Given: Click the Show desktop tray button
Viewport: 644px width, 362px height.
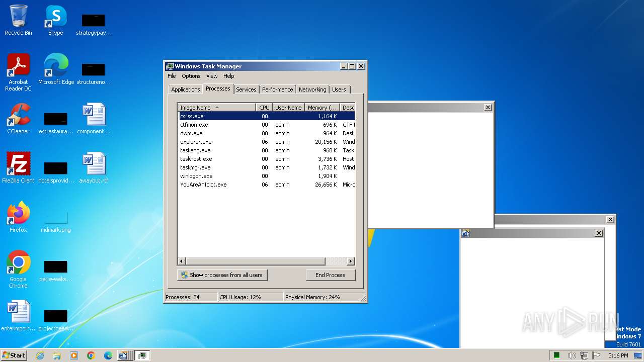Looking at the screenshot, I should (638, 355).
